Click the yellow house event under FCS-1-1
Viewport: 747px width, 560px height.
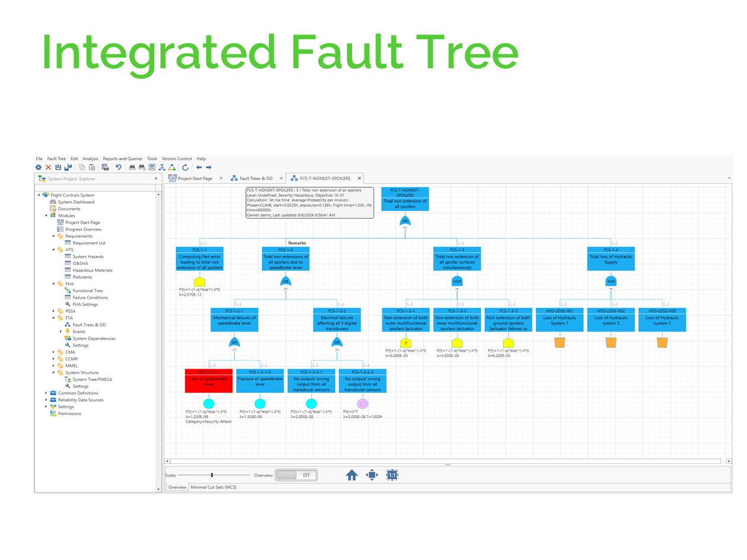point(200,281)
